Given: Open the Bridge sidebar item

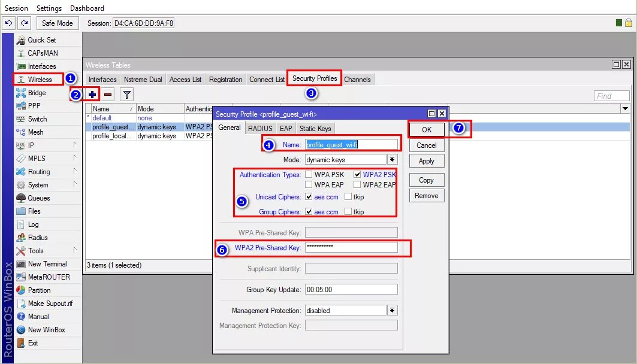Looking at the screenshot, I should coord(37,93).
